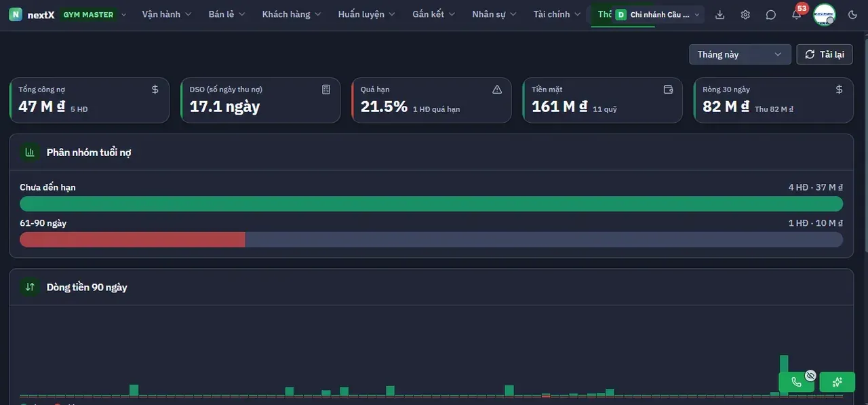This screenshot has width=868, height=405.
Task: Open the Huấn luyện menu
Action: point(367,14)
